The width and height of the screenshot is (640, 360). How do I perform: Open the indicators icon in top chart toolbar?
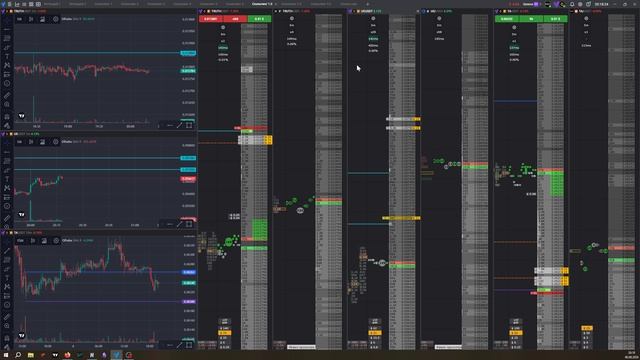[42, 19]
